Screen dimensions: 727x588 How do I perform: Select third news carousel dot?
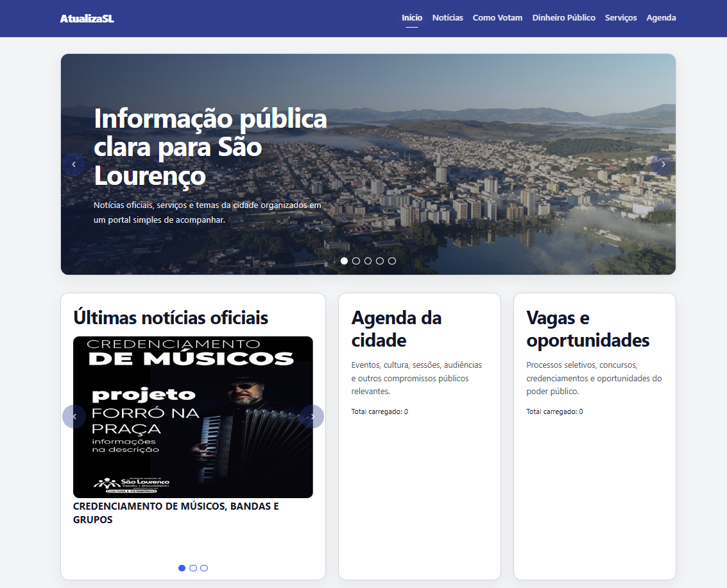(x=204, y=568)
